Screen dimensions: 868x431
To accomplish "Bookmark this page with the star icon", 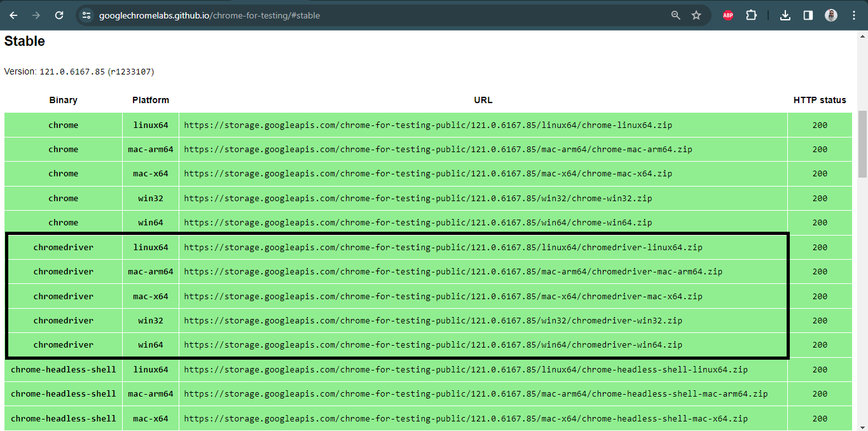I will tap(696, 15).
